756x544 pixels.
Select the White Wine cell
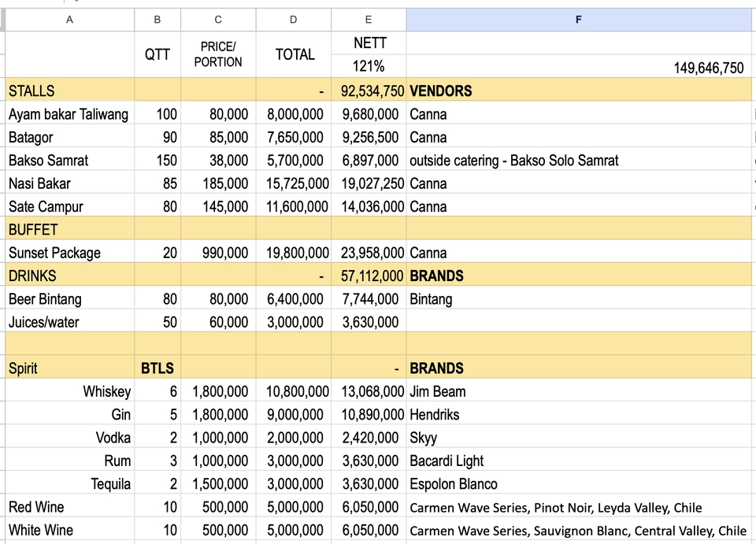click(x=69, y=529)
